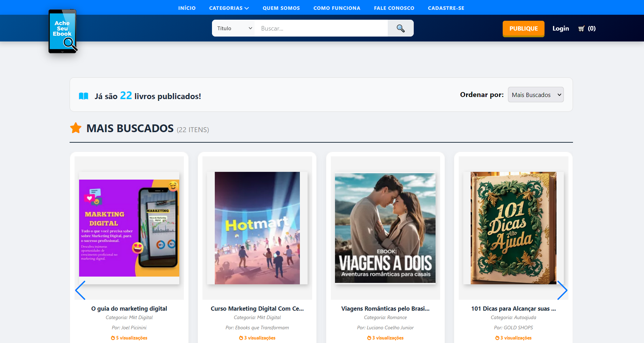The height and width of the screenshot is (343, 644).
Task: Open the QUEM SOMOS page
Action: (x=281, y=8)
